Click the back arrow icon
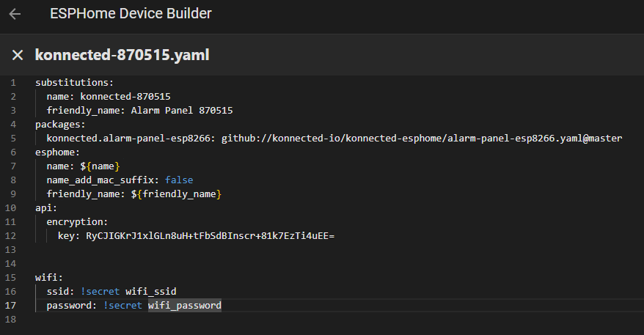 (15, 14)
